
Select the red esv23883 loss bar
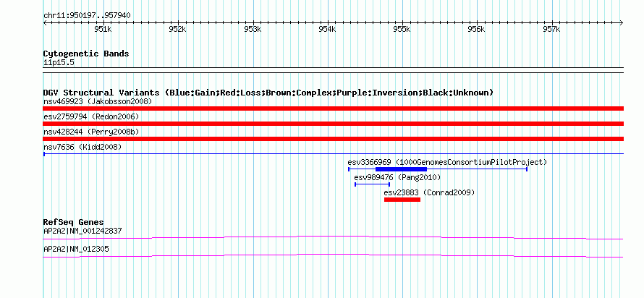(x=402, y=200)
